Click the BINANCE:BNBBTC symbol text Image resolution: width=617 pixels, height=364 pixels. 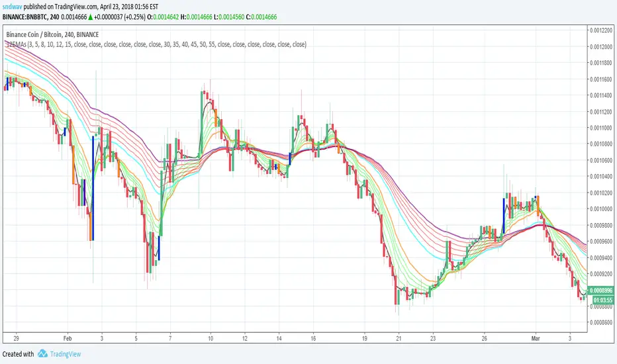click(x=24, y=17)
